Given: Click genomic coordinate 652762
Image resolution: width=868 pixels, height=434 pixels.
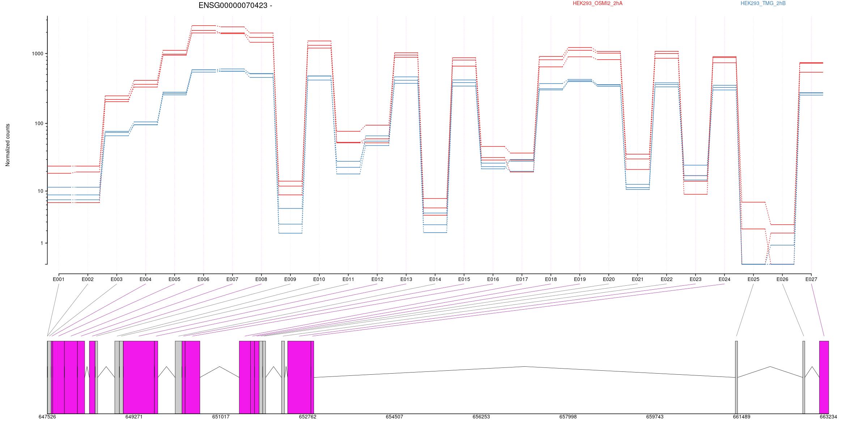Looking at the screenshot, I should tap(307, 417).
